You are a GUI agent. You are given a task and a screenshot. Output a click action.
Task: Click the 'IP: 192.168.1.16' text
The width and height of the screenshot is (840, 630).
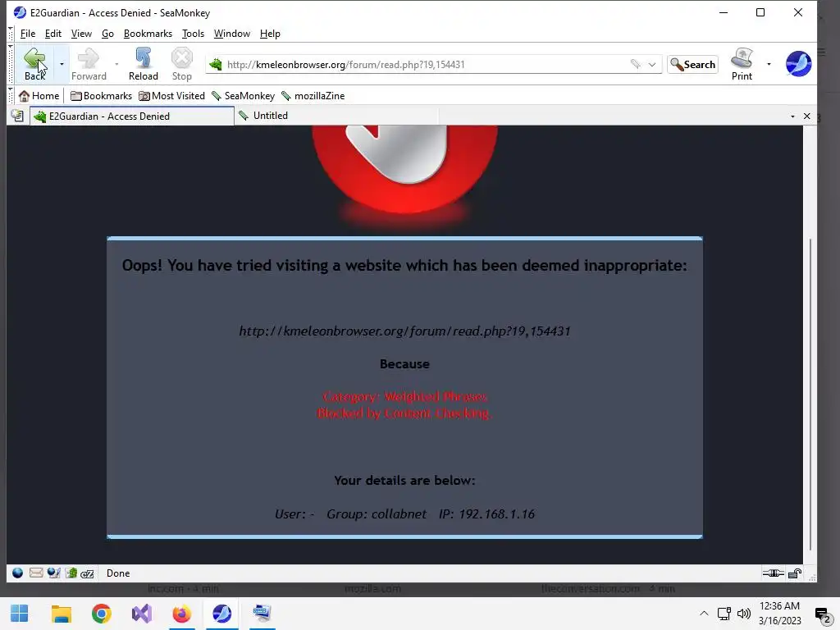[x=486, y=514]
